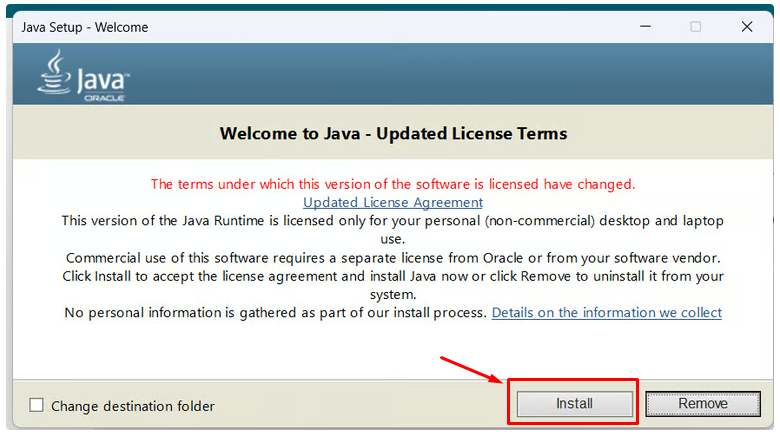Click the 'Change destination folder' label text
This screenshot has height=434, width=780.
click(133, 406)
